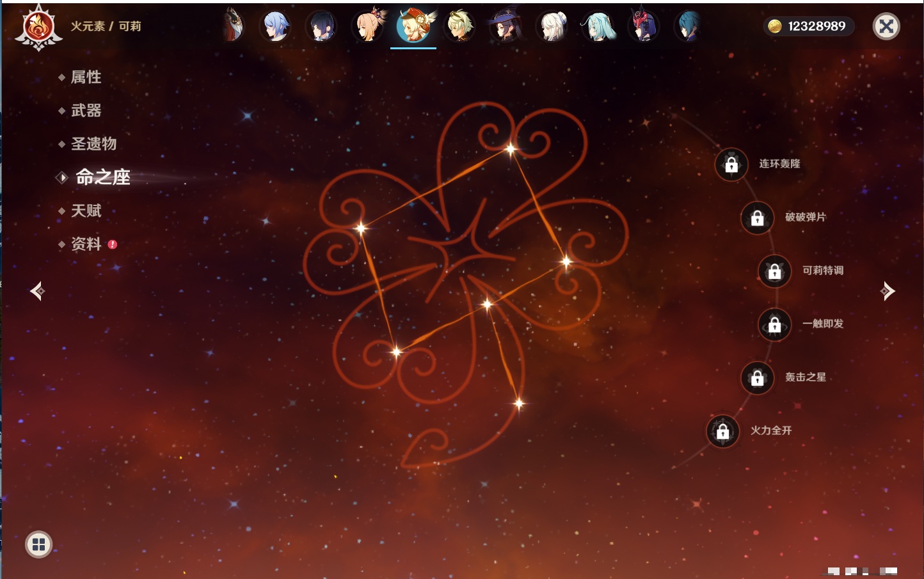Select the dark navy-haired character portrait
The width and height of the screenshot is (924, 579).
coord(321,26)
